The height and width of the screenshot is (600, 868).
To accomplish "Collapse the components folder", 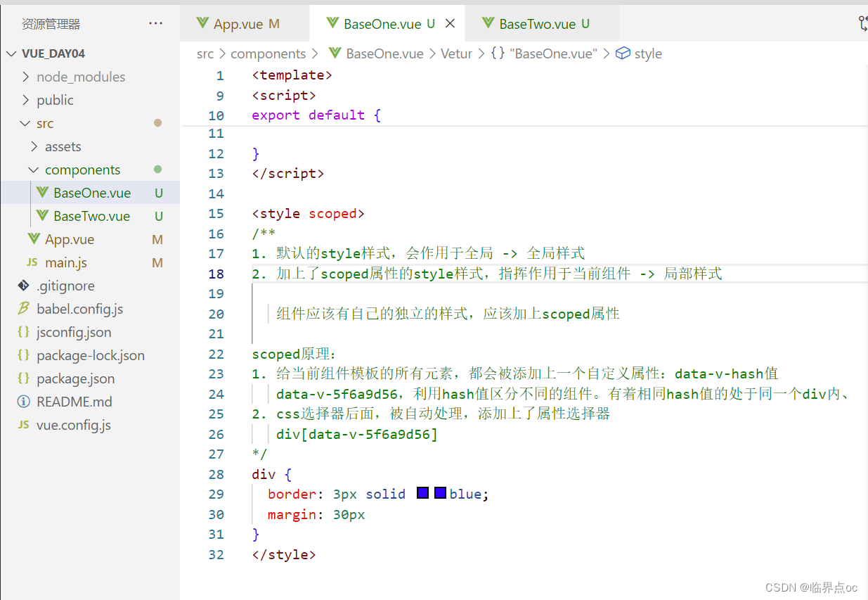I will [x=35, y=170].
